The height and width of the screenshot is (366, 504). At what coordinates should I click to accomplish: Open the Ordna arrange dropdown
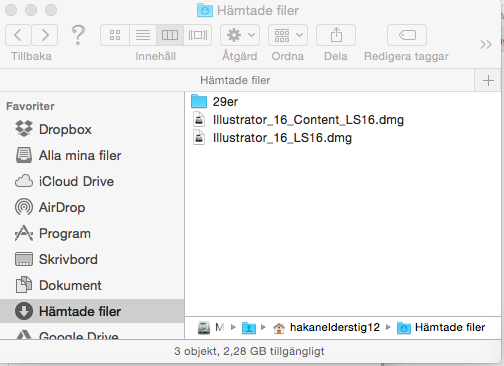pos(288,35)
